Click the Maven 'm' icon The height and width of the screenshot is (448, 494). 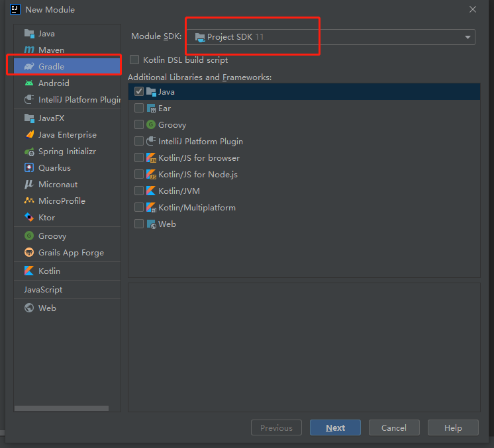29,50
